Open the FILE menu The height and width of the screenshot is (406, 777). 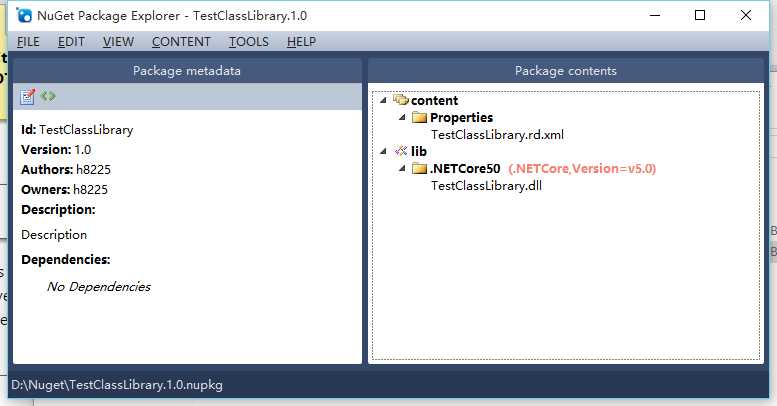(x=28, y=42)
